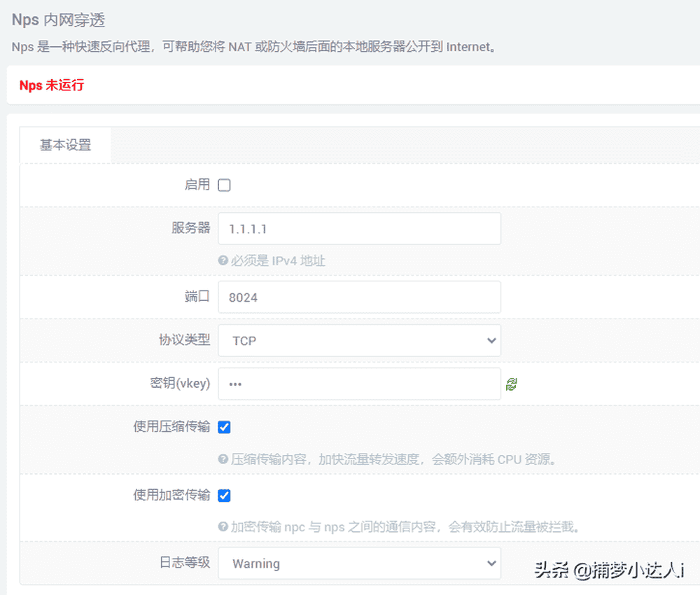Click inside the 密钥(vkey) password field
This screenshot has height=595, width=700.
[x=359, y=384]
